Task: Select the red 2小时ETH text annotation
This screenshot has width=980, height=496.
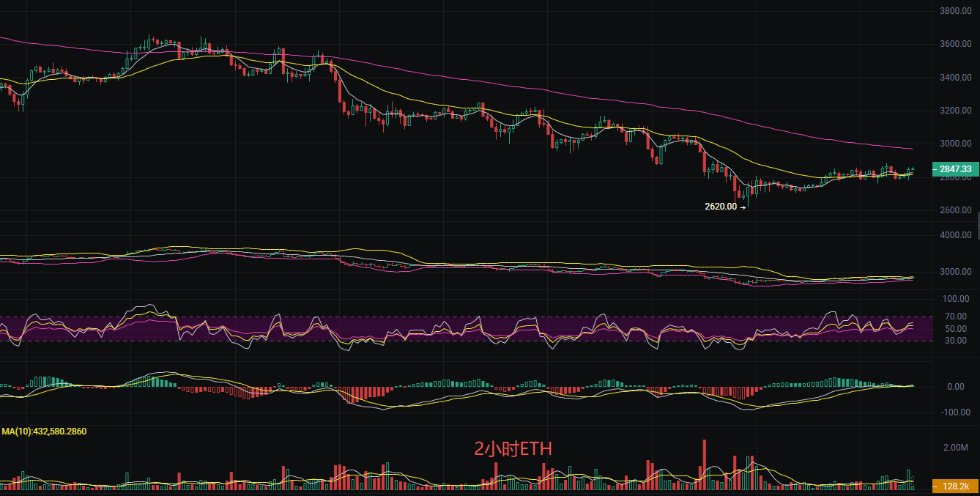Action: pyautogui.click(x=513, y=449)
